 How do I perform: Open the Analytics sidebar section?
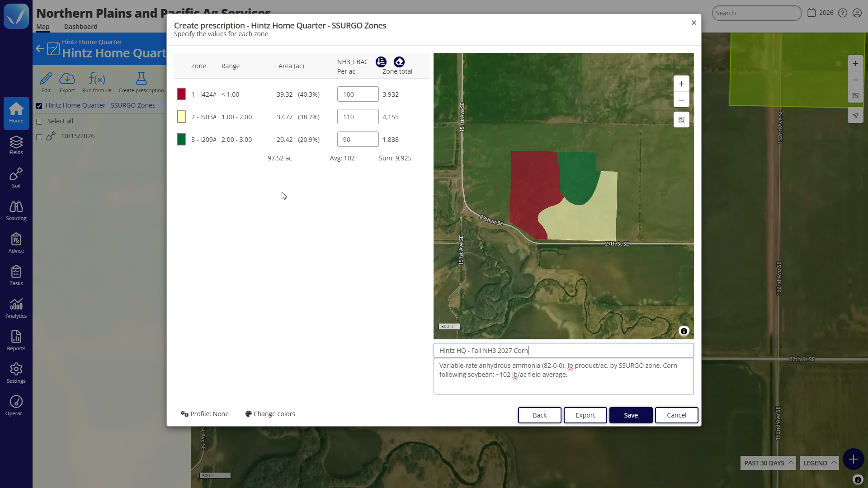pyautogui.click(x=16, y=308)
